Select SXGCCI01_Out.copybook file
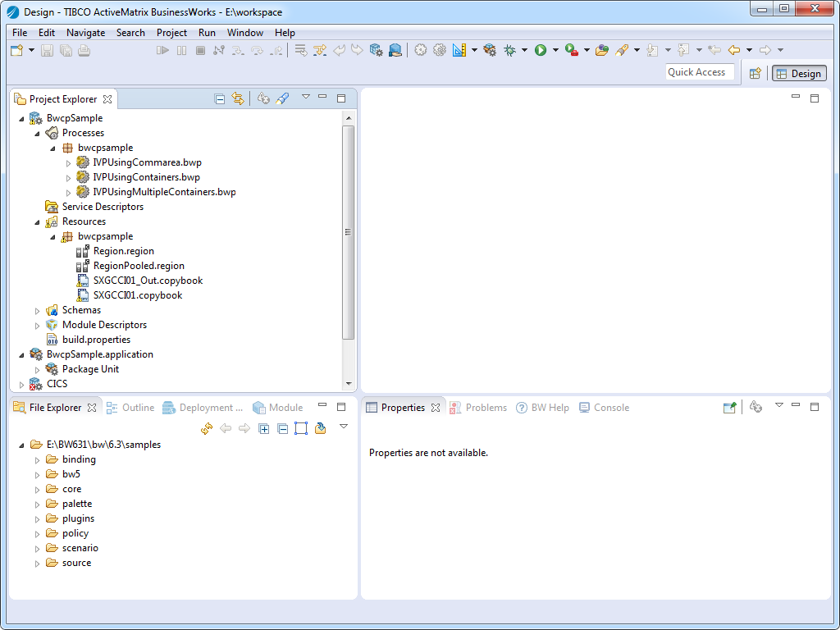 click(148, 281)
